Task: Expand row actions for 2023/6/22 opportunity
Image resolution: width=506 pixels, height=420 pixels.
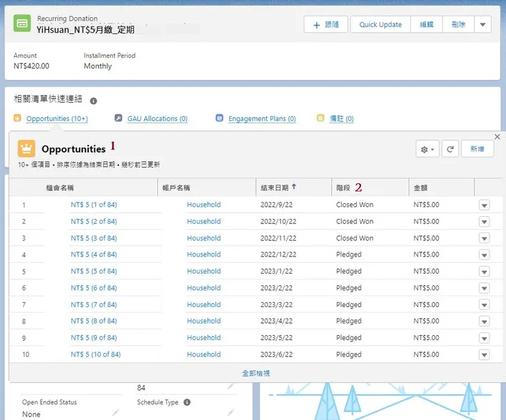Action: pos(484,355)
